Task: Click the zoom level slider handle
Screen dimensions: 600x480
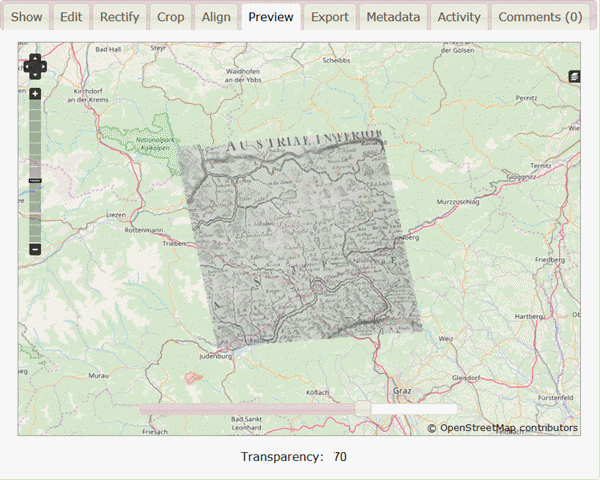Action: (35, 180)
